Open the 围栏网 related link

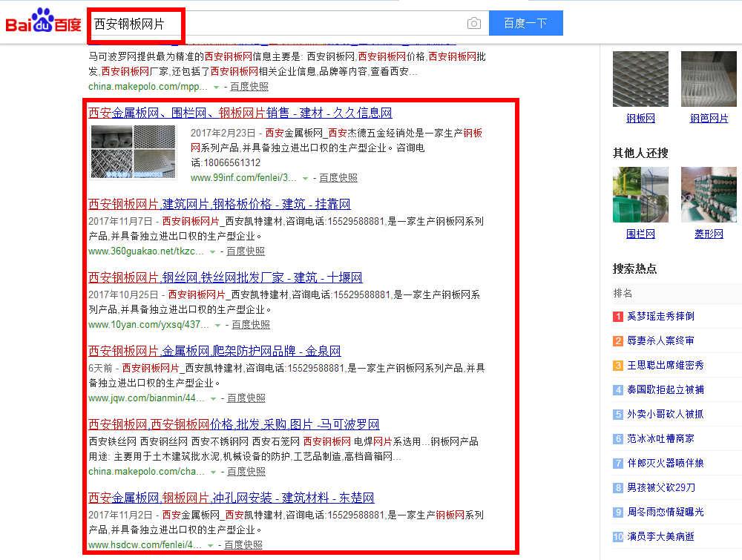tap(641, 234)
